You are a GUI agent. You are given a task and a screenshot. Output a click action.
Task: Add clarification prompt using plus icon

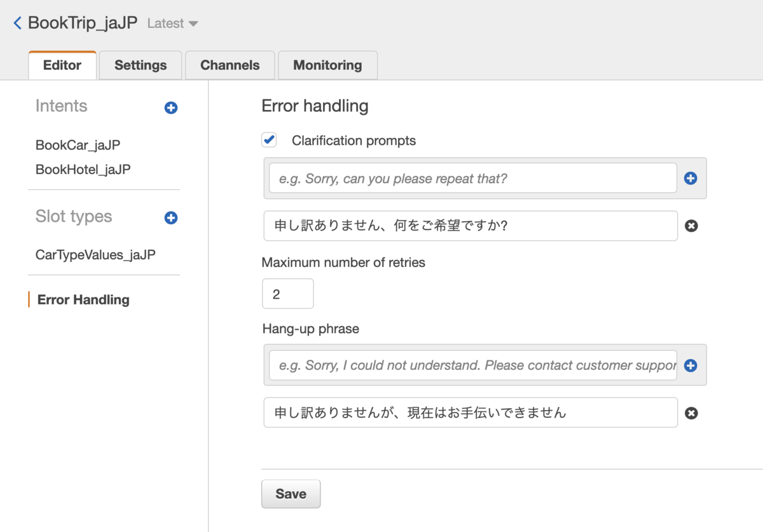click(x=691, y=179)
